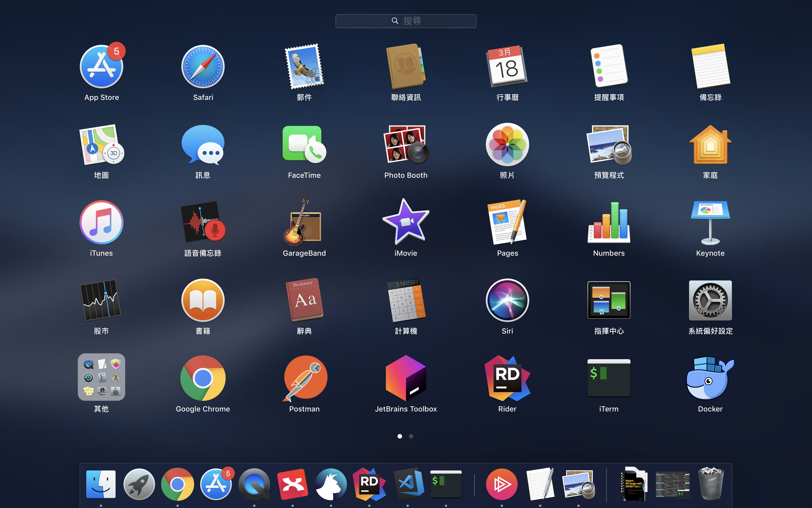
Task: Open XMind from the Dock
Action: (x=293, y=484)
